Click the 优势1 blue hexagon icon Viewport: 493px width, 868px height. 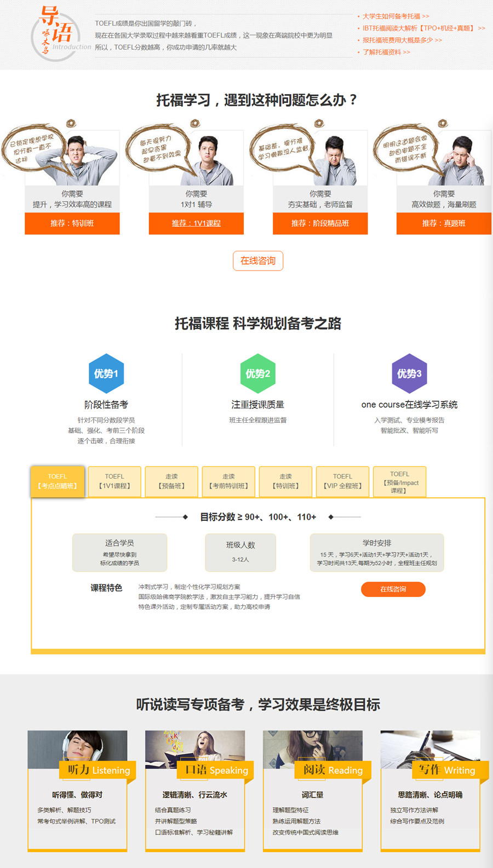[x=106, y=373]
